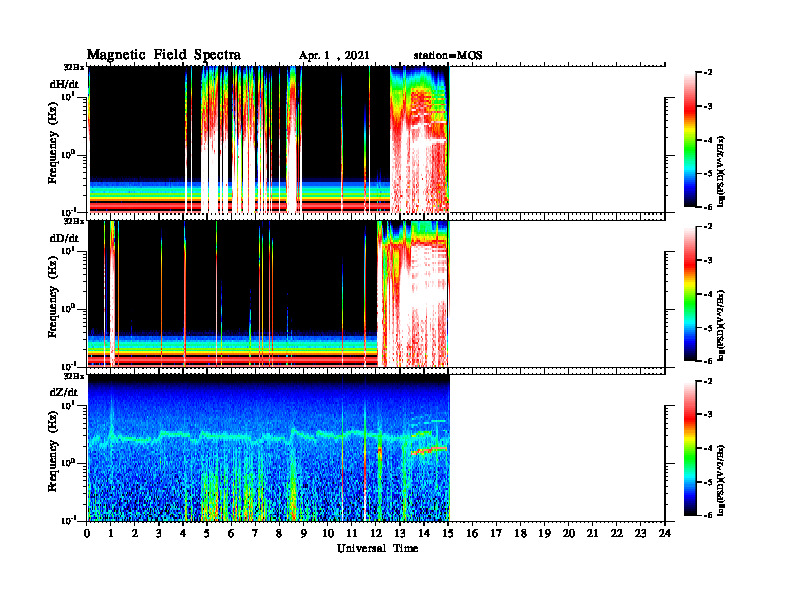Viewport: 792px width, 612px height.
Task: Click hour 3 on the Universal Time axis
Action: 159,533
